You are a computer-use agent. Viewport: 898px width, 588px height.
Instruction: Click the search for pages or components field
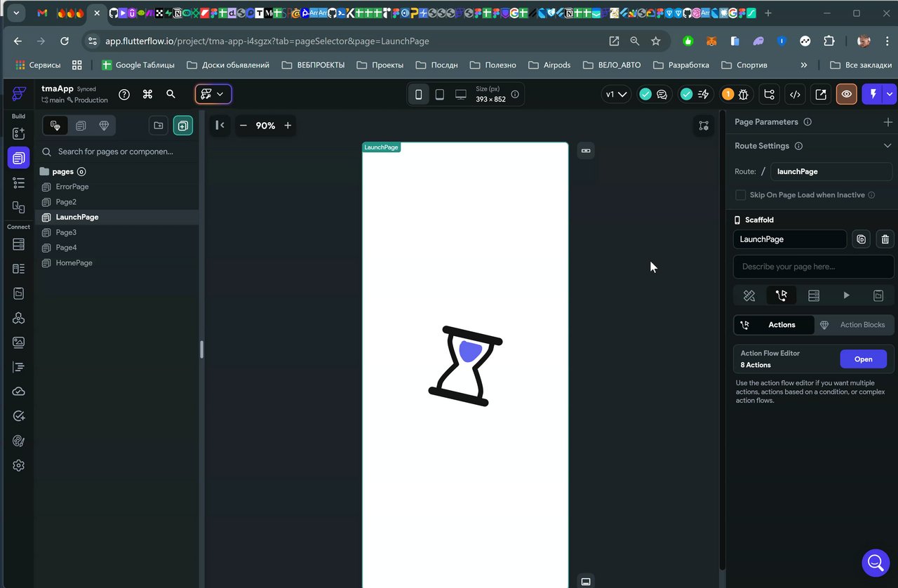point(116,152)
